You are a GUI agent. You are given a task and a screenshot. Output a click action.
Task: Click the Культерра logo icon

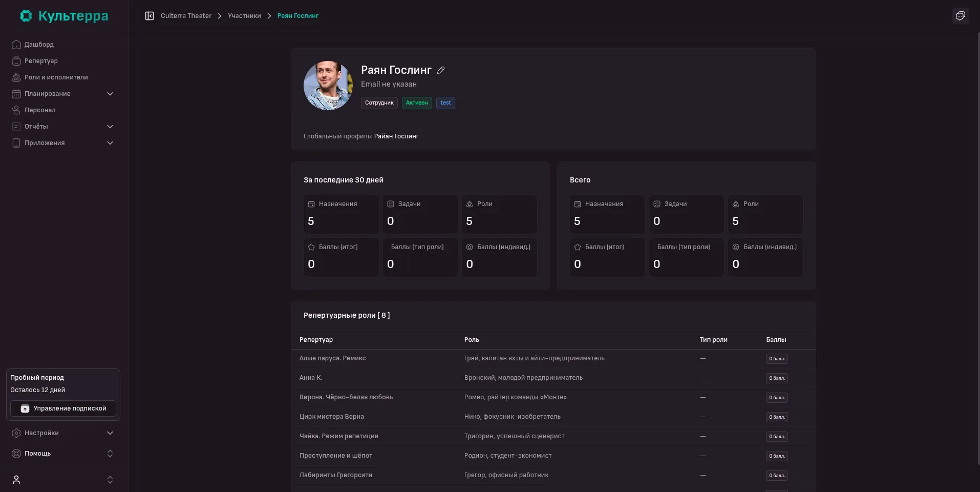(26, 16)
